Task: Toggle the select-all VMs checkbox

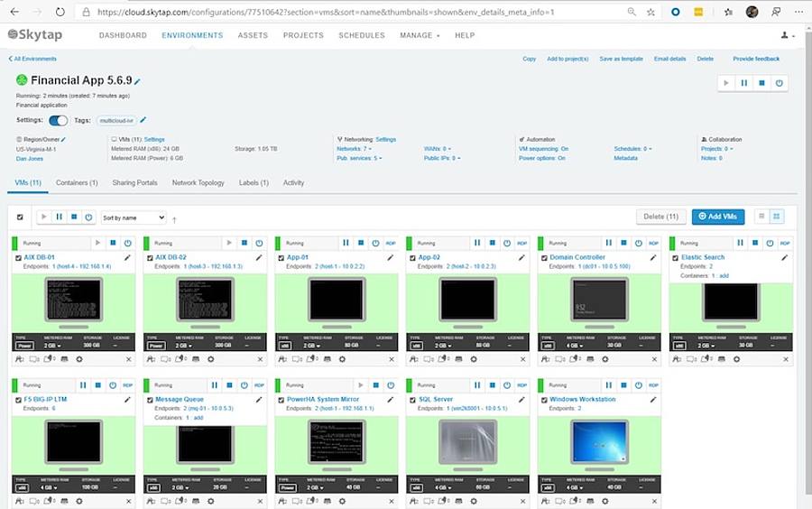Action: 20,217
